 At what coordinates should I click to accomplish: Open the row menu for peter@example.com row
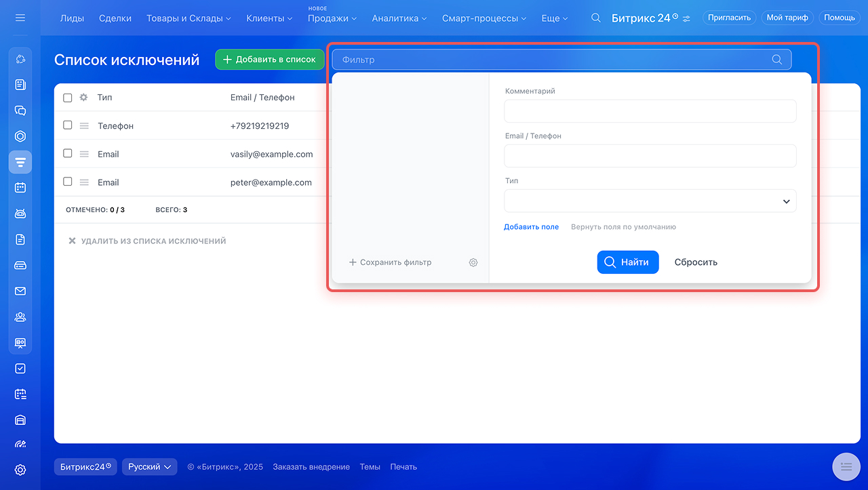[84, 182]
